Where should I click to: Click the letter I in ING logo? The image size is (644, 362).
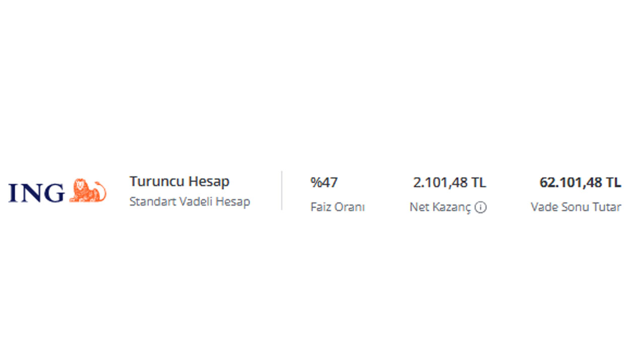tap(13, 193)
